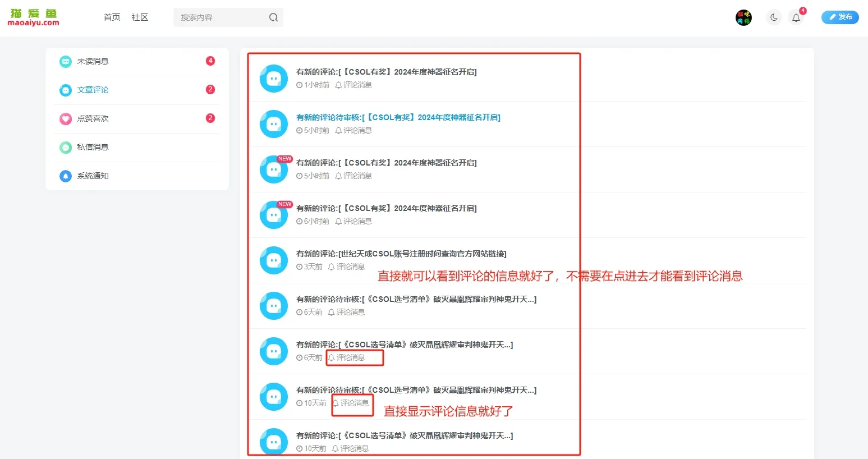The image size is (868, 459).
Task: Click the maoaiyu.com site logo
Action: click(34, 17)
